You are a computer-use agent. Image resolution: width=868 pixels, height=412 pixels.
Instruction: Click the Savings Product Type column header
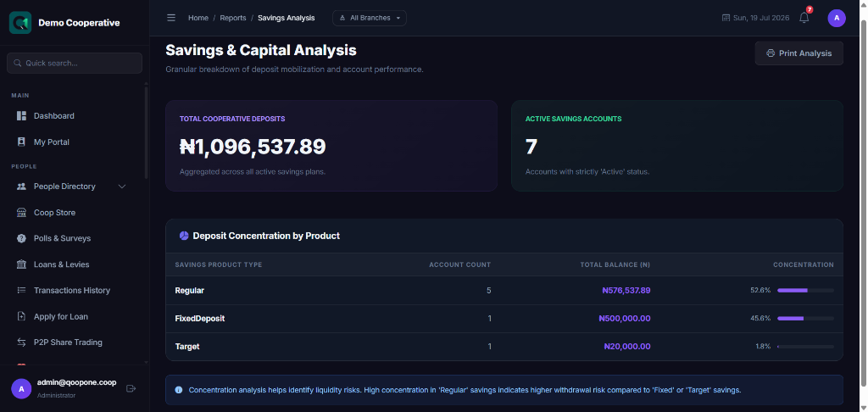[219, 264]
